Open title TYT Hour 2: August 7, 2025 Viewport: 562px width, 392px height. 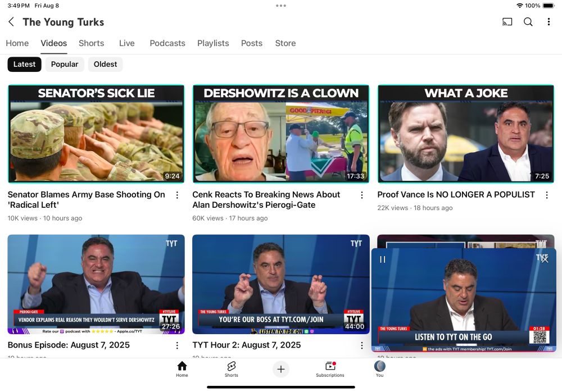[247, 345]
